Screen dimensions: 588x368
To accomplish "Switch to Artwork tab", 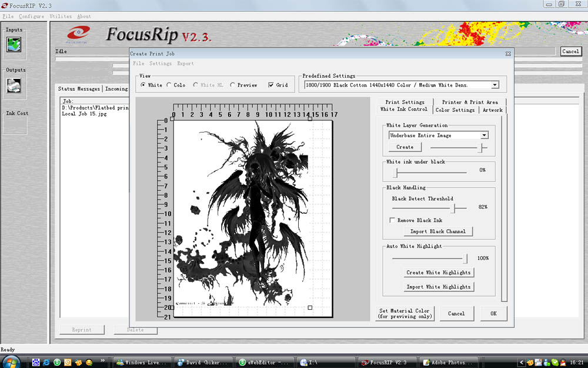I will 493,110.
